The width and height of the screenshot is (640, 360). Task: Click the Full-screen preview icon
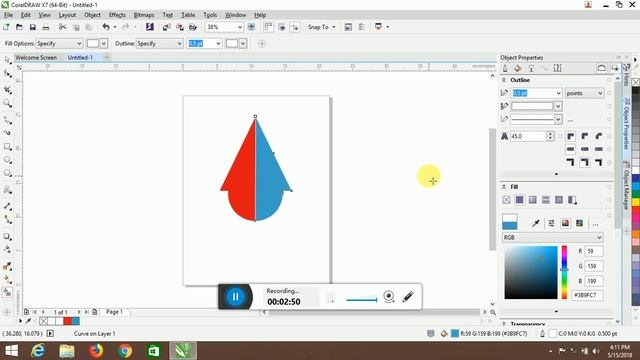click(251, 27)
